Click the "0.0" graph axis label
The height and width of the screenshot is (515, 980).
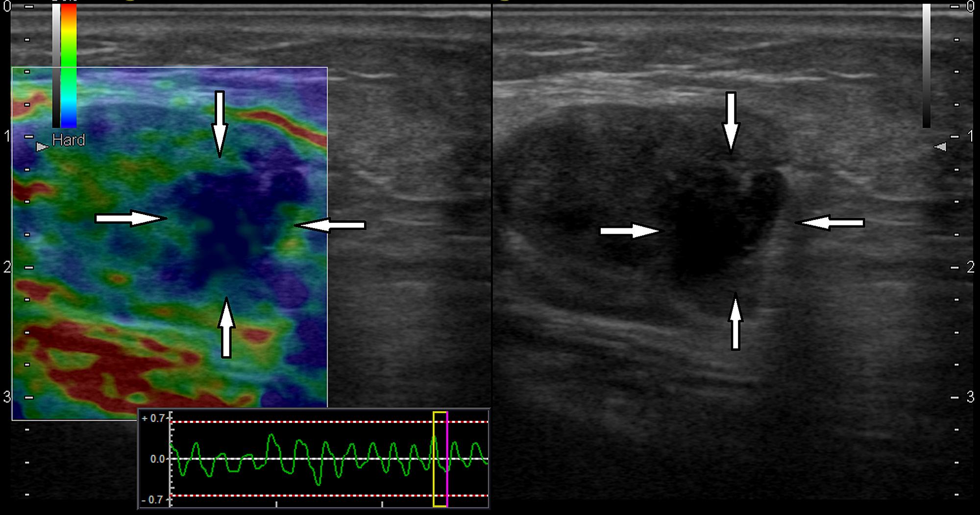pos(157,459)
